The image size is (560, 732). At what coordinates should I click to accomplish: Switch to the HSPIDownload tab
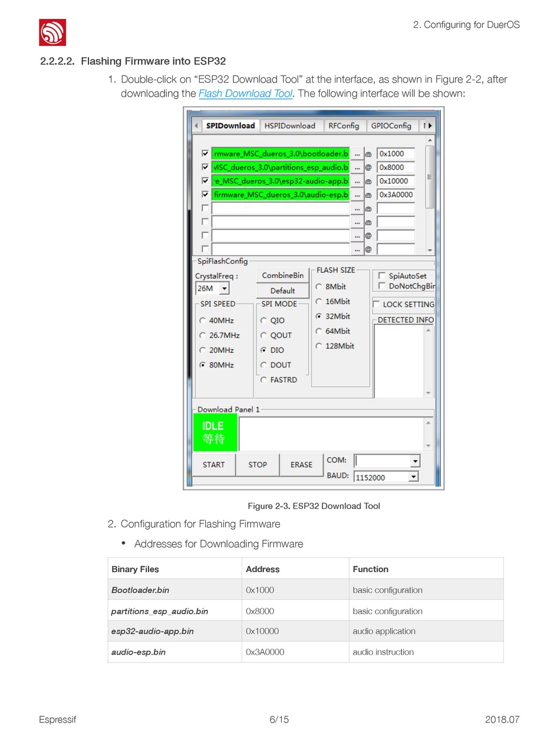290,126
